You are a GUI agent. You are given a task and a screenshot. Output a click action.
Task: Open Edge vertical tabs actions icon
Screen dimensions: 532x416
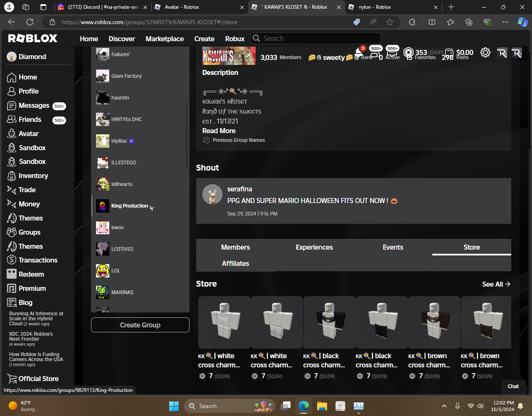click(43, 7)
